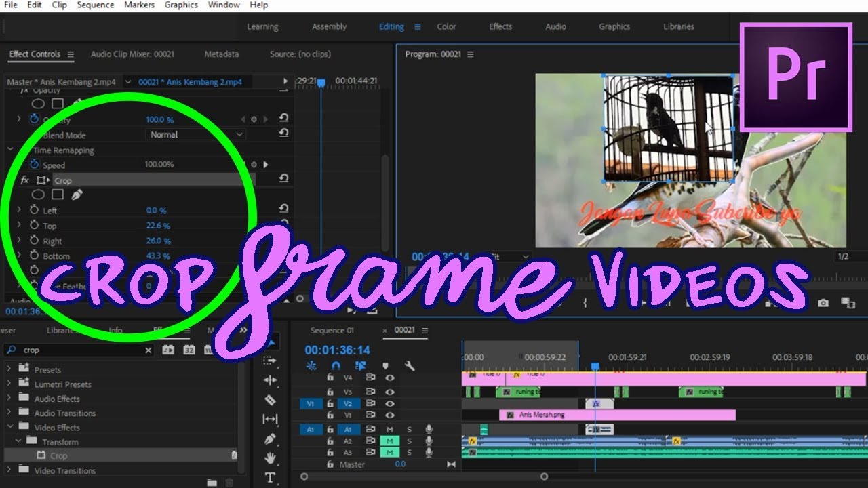Expand the Left crop parameter
868x488 pixels.
tap(19, 210)
